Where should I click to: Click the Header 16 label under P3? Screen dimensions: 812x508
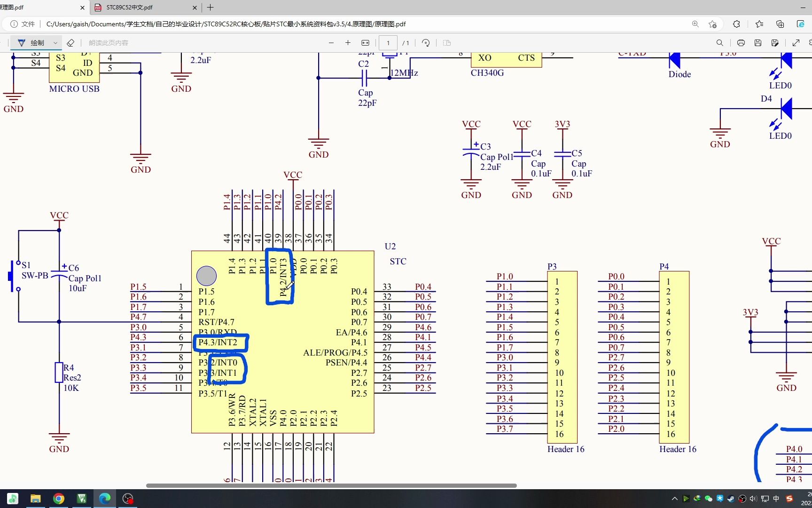(566, 449)
